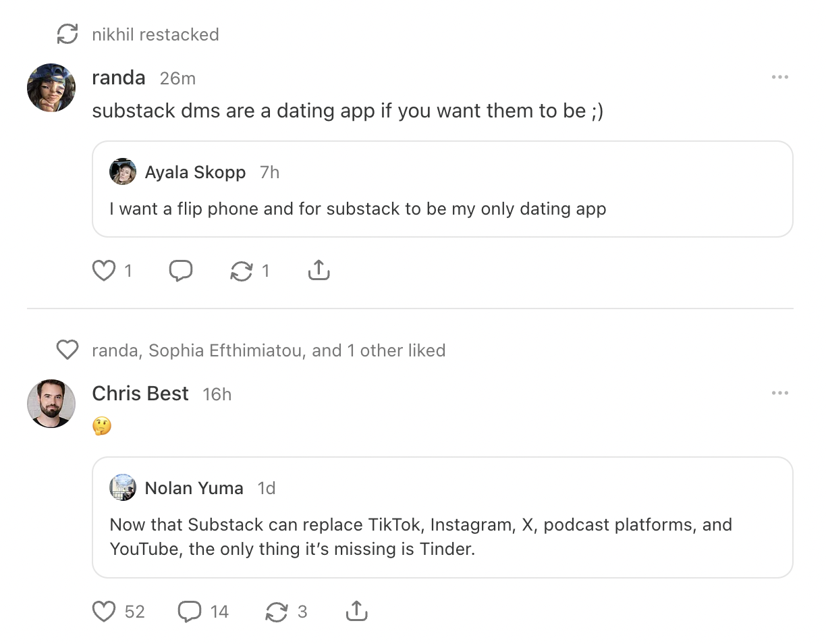Click the thinking face emoji in Chris Best's note
826x644 pixels.
pos(101,425)
